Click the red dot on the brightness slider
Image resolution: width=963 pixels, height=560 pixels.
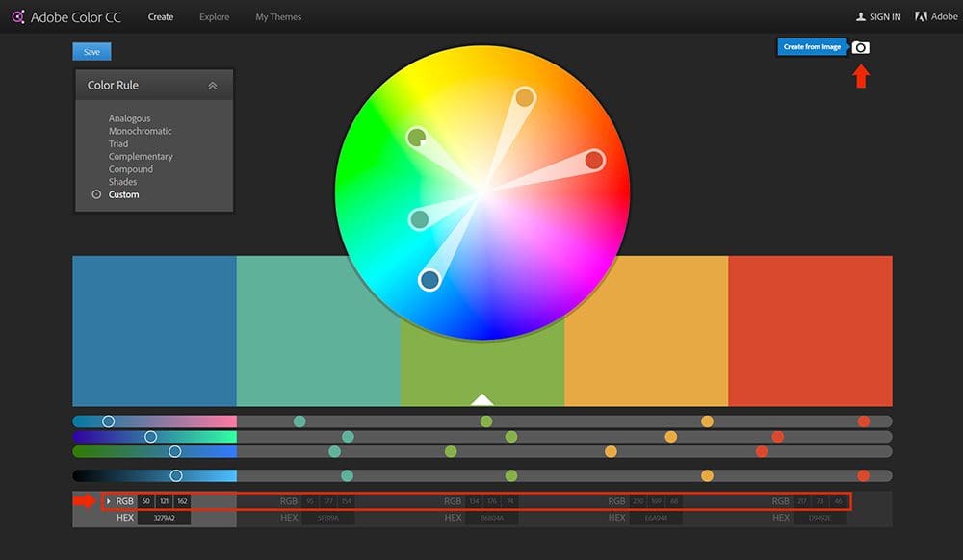[x=864, y=475]
